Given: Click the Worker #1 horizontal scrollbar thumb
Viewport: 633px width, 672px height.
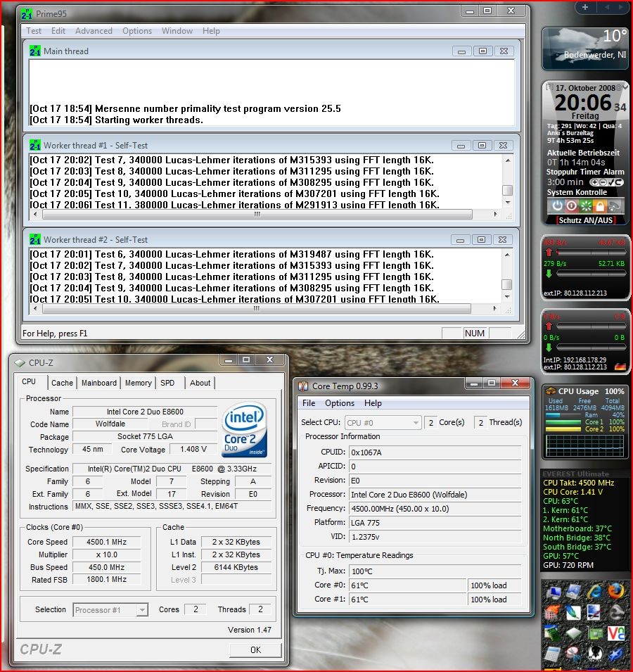Looking at the screenshot, I should pos(257,214).
